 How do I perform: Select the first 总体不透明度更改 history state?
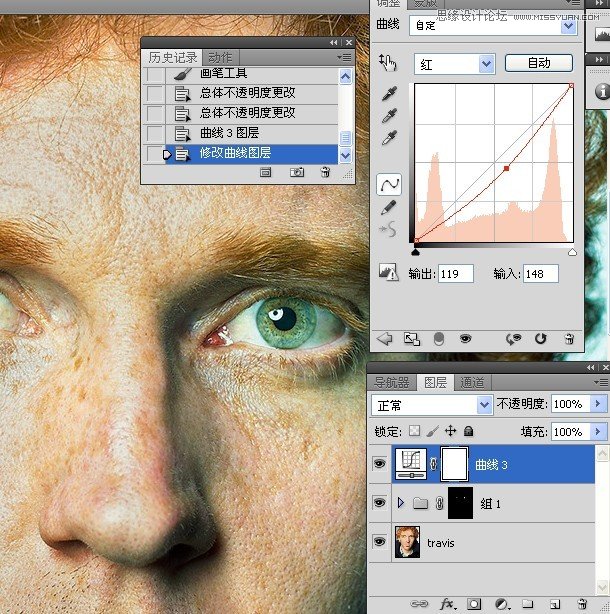tap(240, 93)
